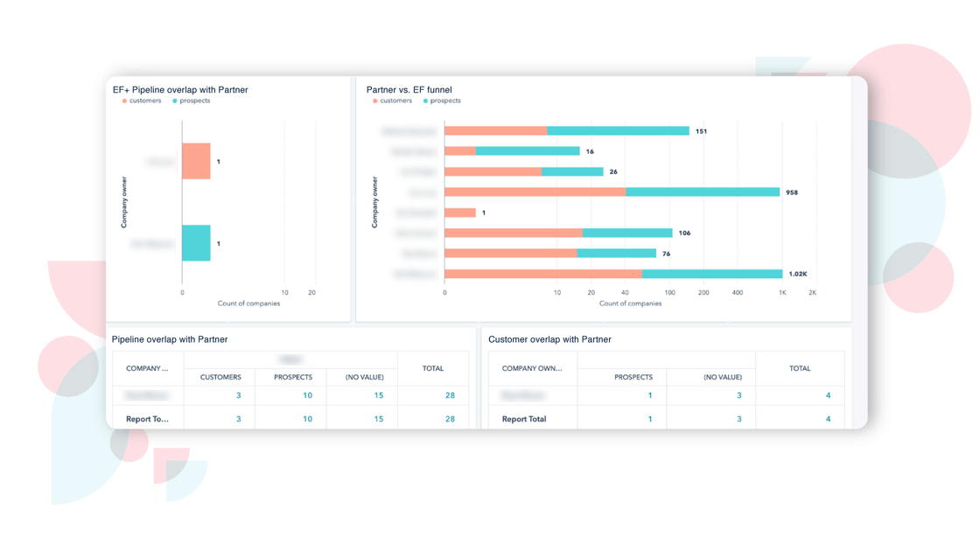Open customers value 3 in blurred owner row, Pipeline table

(x=238, y=395)
